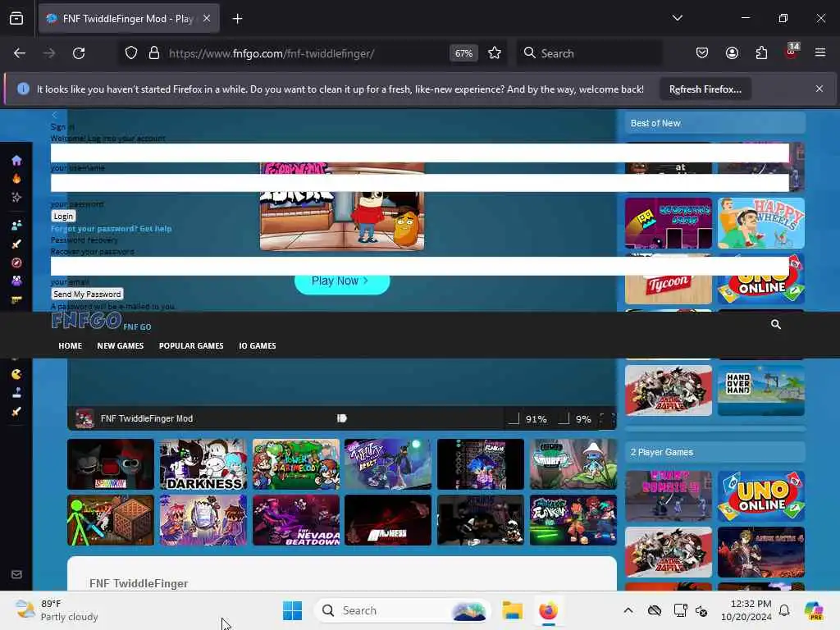Open the envelope contact icon in sidebar

coord(16,574)
